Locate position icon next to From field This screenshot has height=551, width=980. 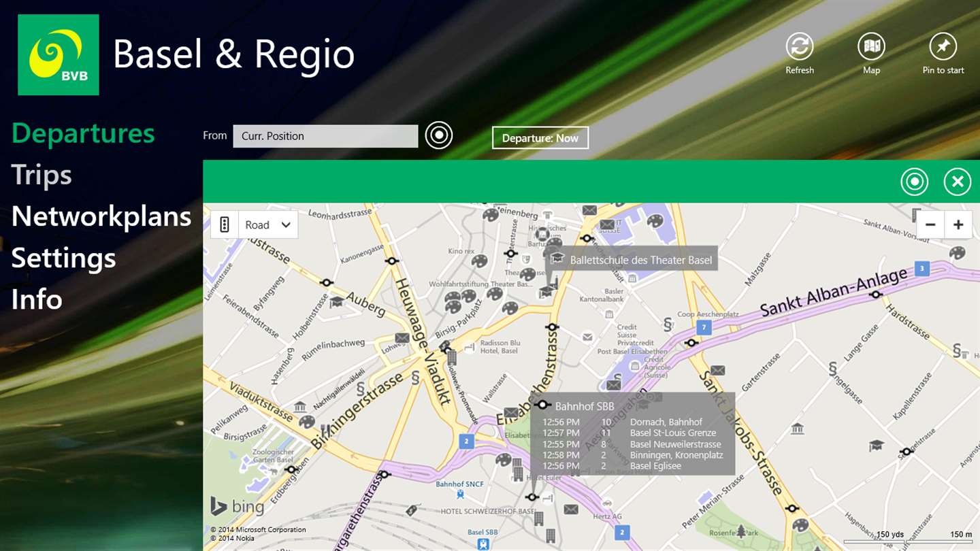click(x=439, y=135)
